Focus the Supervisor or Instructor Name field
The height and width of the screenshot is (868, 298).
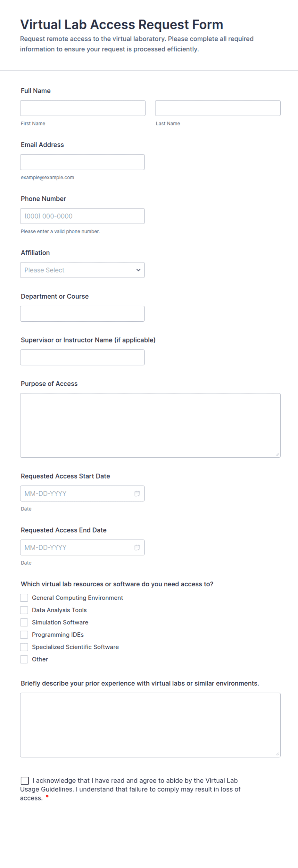82,357
